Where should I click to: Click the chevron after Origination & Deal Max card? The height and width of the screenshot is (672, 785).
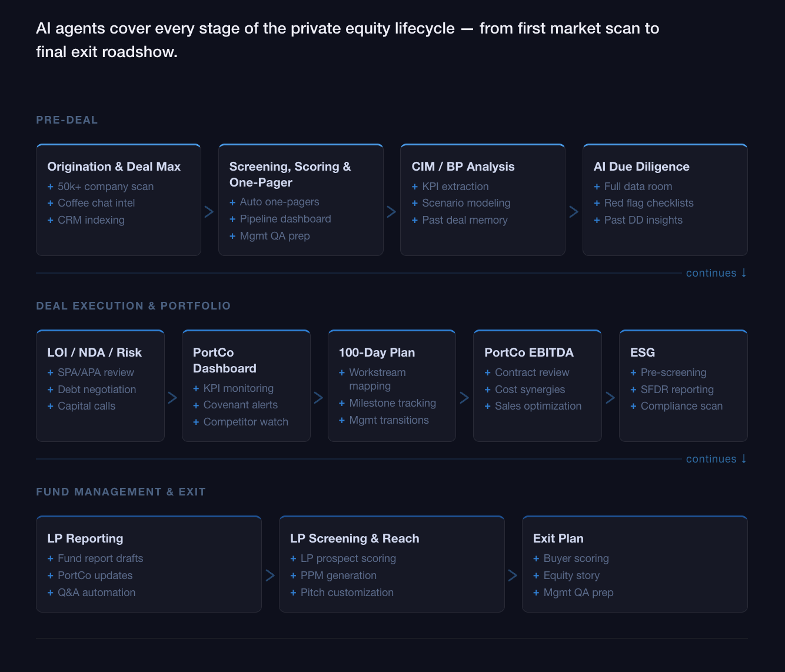click(209, 212)
